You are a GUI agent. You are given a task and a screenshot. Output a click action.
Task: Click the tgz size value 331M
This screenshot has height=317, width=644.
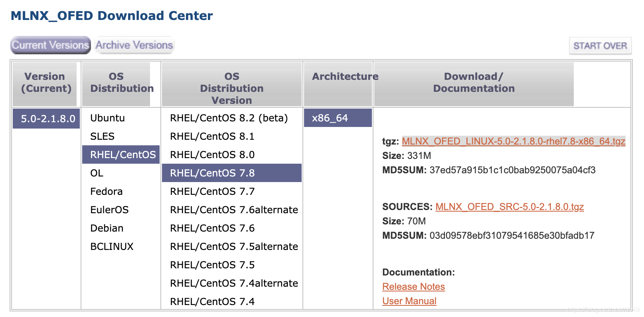[x=419, y=156]
